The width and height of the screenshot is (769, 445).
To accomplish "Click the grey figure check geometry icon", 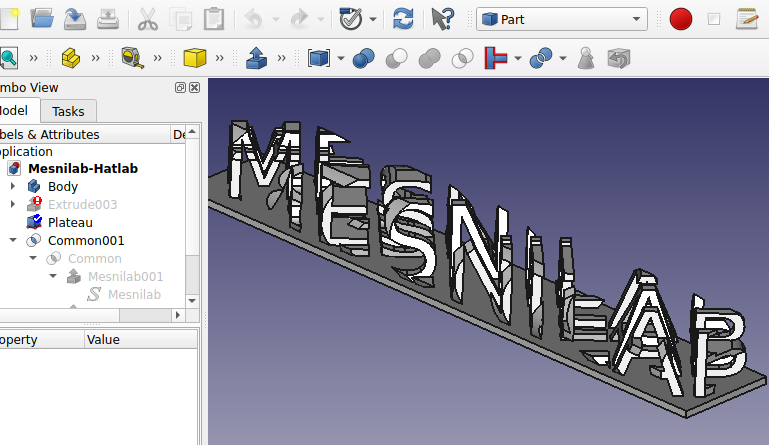I will (586, 58).
